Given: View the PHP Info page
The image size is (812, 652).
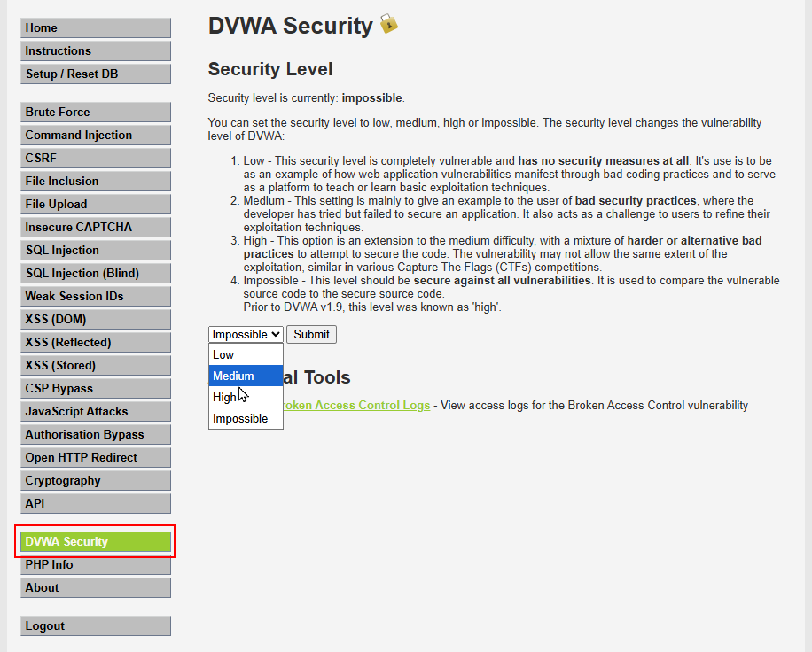Looking at the screenshot, I should (96, 565).
